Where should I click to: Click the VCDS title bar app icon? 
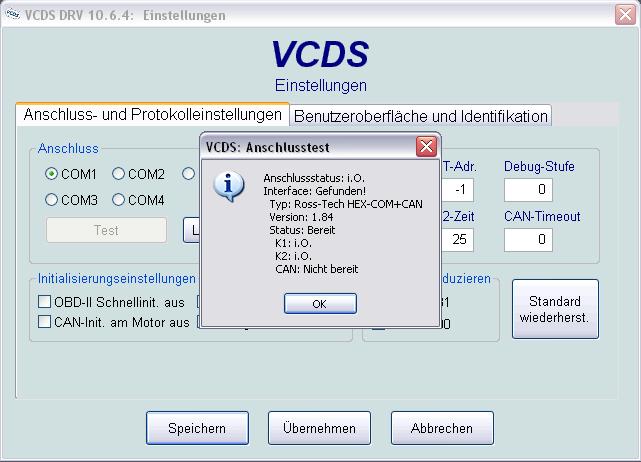(x=13, y=15)
